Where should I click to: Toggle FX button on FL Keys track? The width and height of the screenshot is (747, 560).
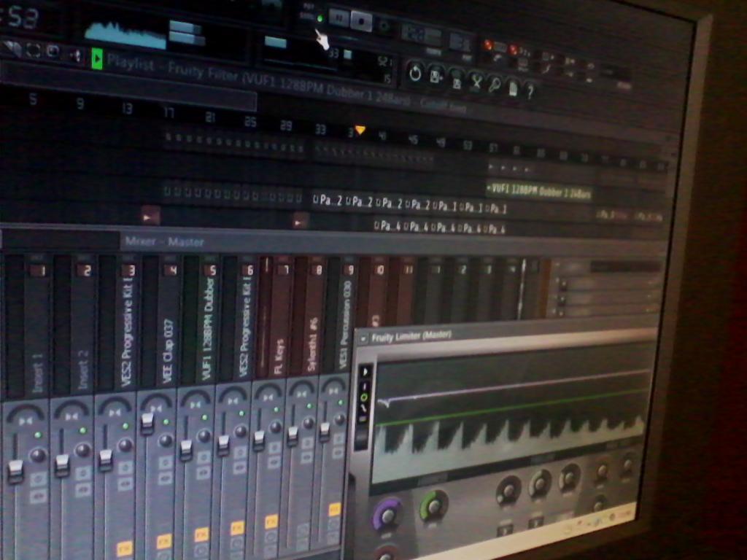271,521
